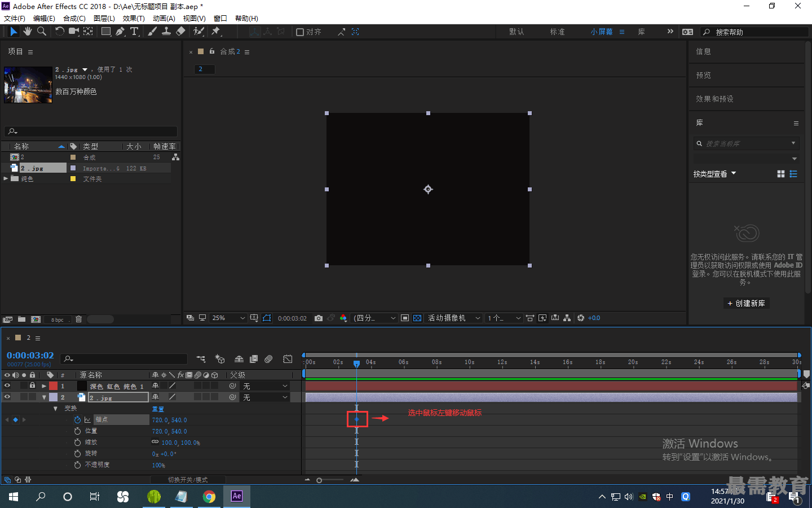This screenshot has width=812, height=508.
Task: Click the 重置 transform reset link
Action: point(158,409)
